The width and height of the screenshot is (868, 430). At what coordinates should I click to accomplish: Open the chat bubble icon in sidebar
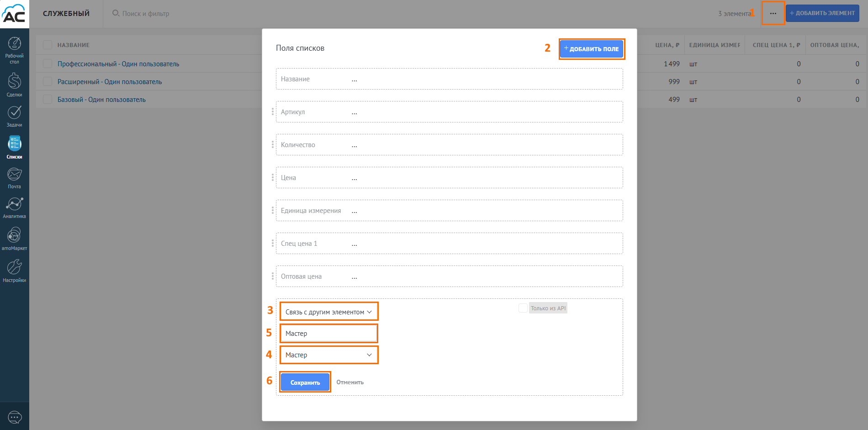15,417
